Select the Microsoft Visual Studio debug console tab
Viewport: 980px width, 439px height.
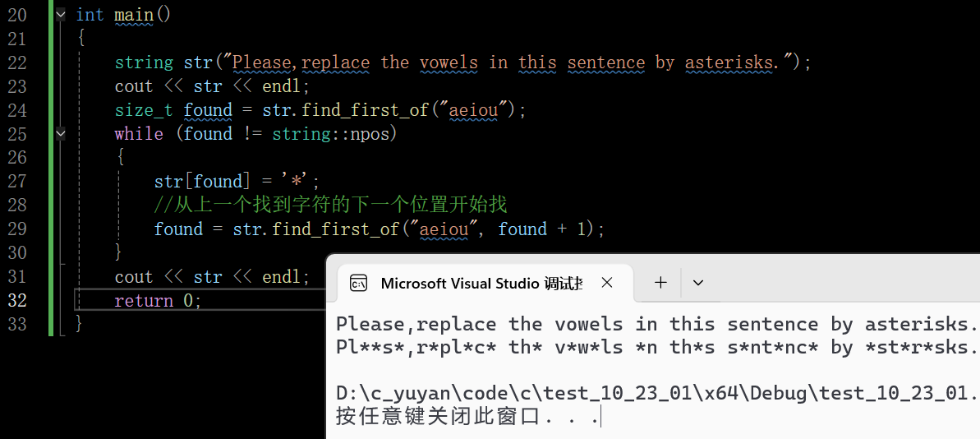[481, 284]
